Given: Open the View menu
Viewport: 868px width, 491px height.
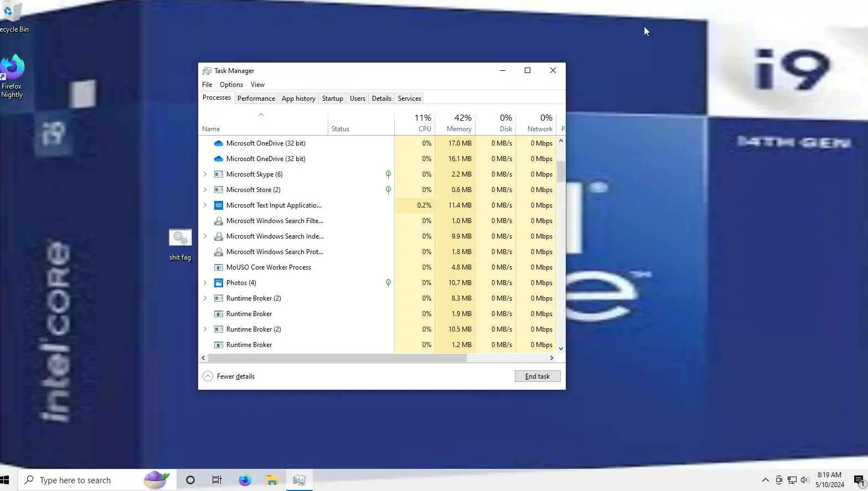Looking at the screenshot, I should click(x=257, y=85).
